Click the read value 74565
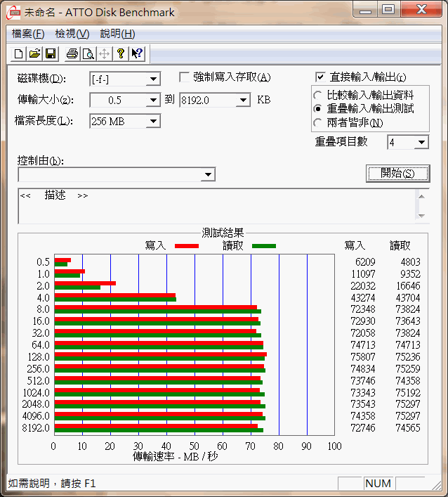The width and height of the screenshot is (448, 497). click(x=408, y=428)
